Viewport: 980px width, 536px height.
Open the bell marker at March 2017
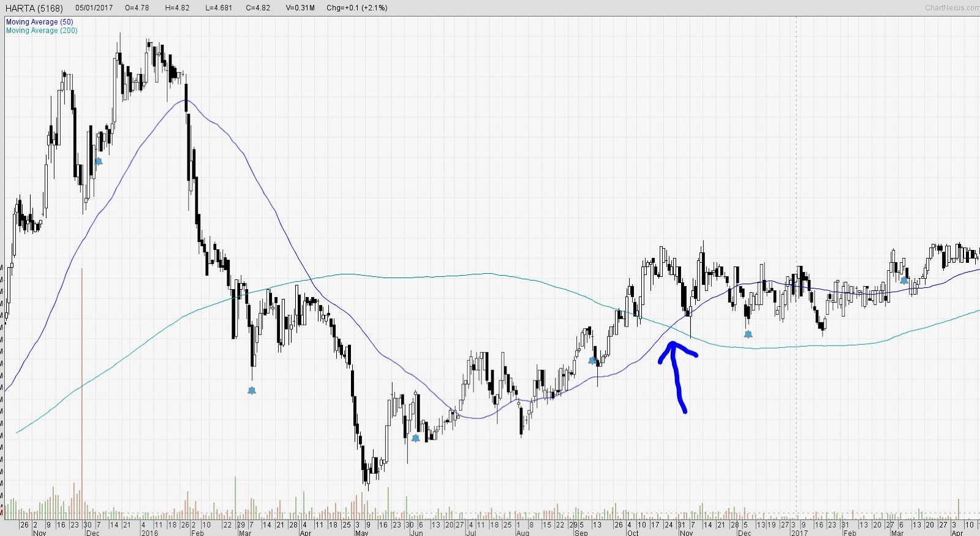[x=904, y=281]
